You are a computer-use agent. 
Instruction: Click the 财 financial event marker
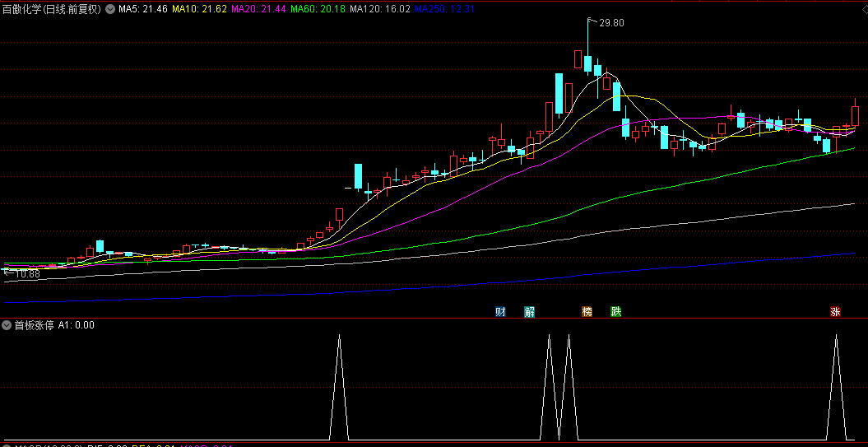coord(501,312)
